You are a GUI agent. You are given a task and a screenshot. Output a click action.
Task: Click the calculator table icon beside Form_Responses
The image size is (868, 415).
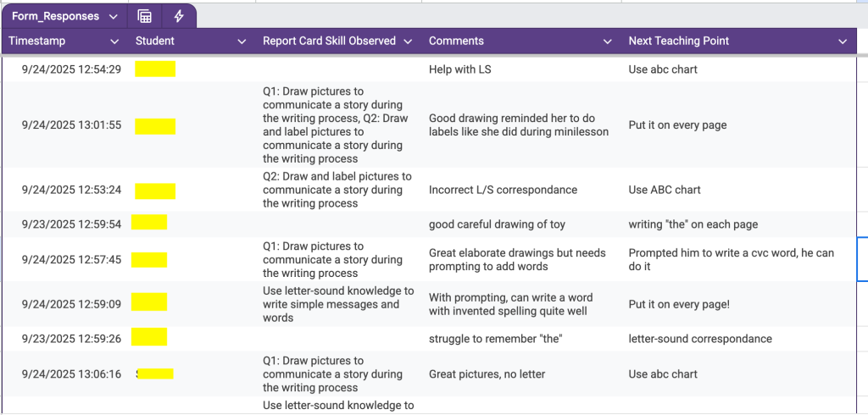[145, 16]
